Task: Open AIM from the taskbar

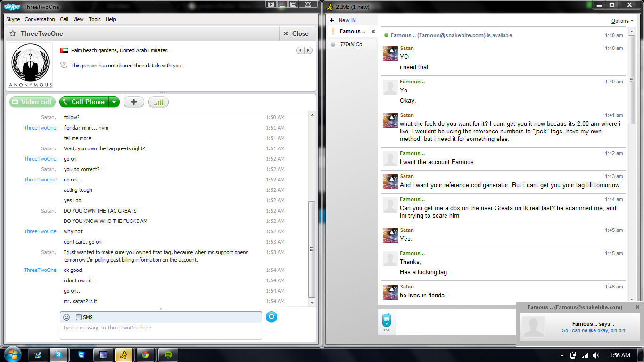Action: [124, 355]
